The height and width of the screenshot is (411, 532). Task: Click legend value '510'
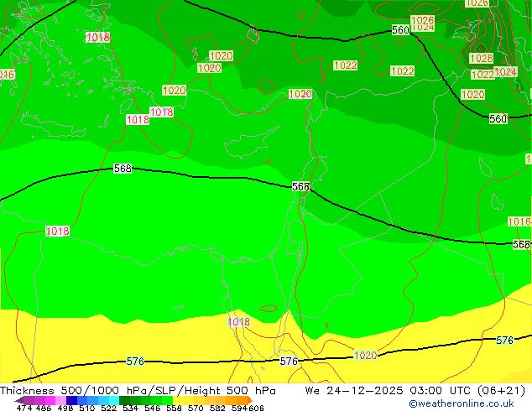tap(87, 408)
